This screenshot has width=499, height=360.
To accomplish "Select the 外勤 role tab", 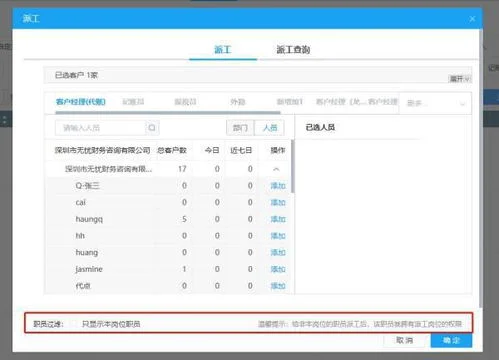I will [238, 102].
